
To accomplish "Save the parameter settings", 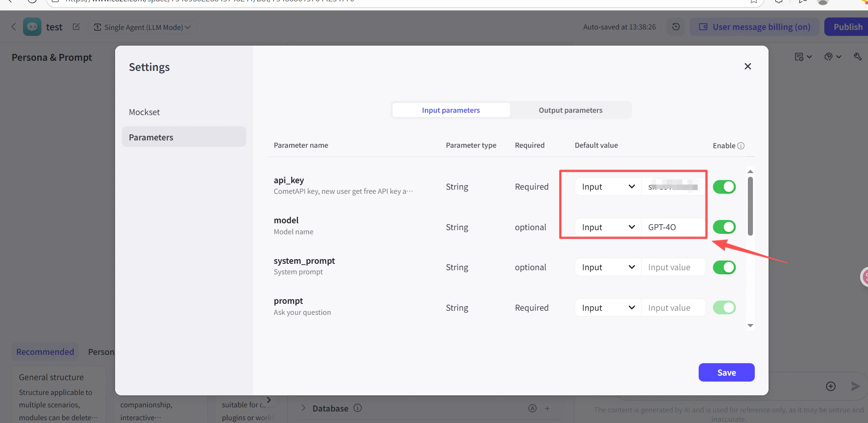I will point(726,372).
